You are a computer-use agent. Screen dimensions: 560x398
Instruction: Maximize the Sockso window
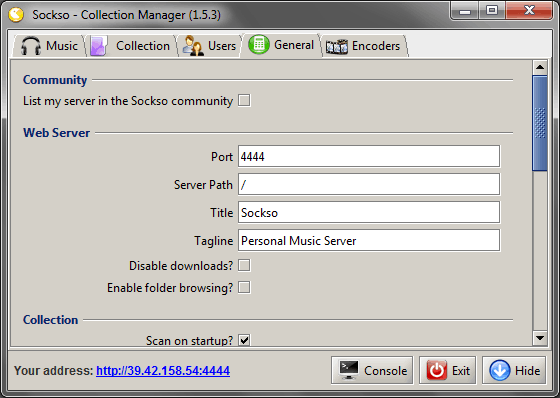click(492, 11)
